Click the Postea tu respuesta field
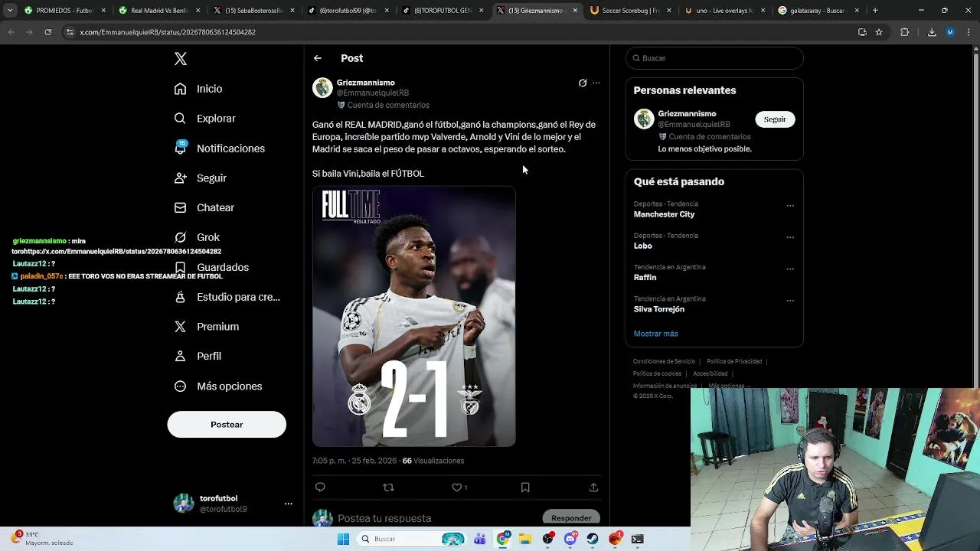Image resolution: width=980 pixels, height=551 pixels. [436, 518]
